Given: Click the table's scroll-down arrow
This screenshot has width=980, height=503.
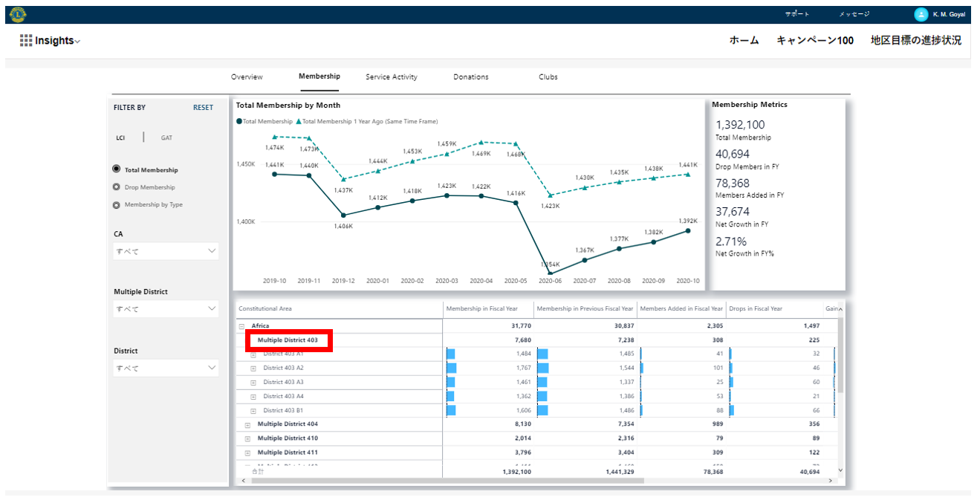Looking at the screenshot, I should [x=840, y=470].
